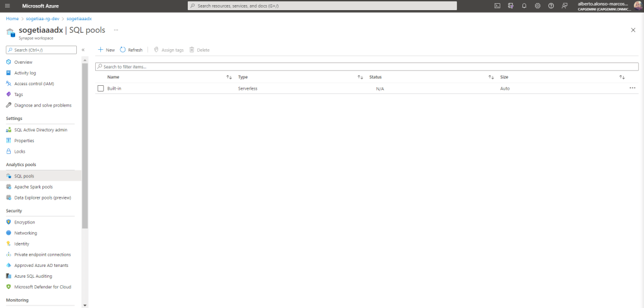Sort the table by Name column

click(229, 77)
